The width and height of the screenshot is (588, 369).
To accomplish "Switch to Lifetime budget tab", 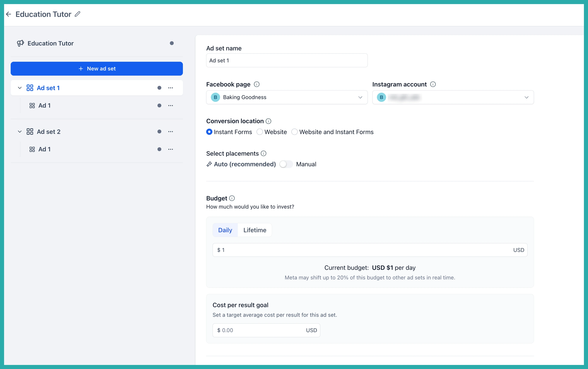I will (x=255, y=230).
